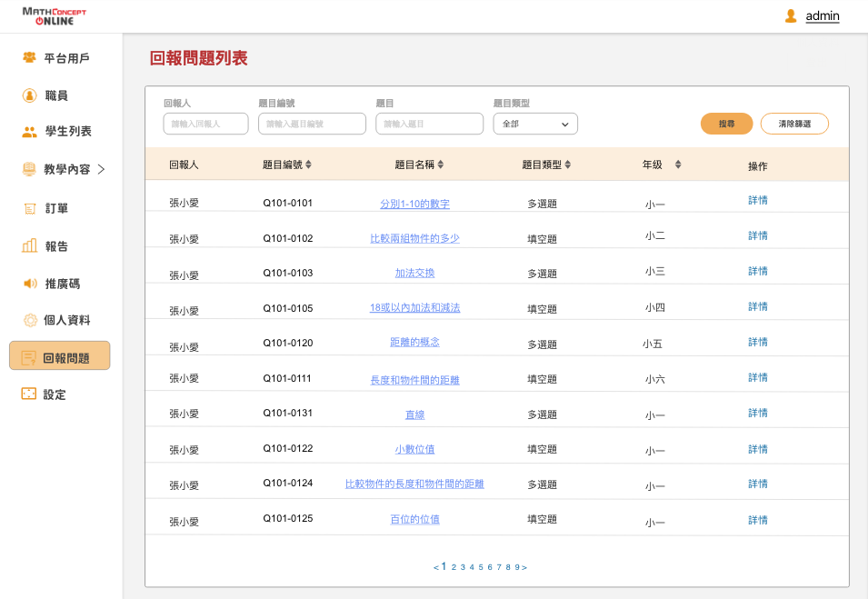Select 回報問題 menu item
Screen dimensions: 868x599
pos(60,355)
